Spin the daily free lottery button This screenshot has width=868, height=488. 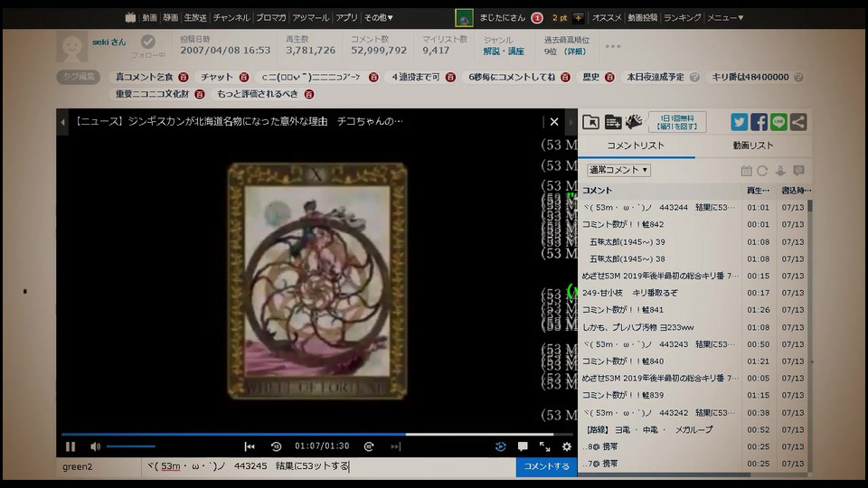coord(677,122)
